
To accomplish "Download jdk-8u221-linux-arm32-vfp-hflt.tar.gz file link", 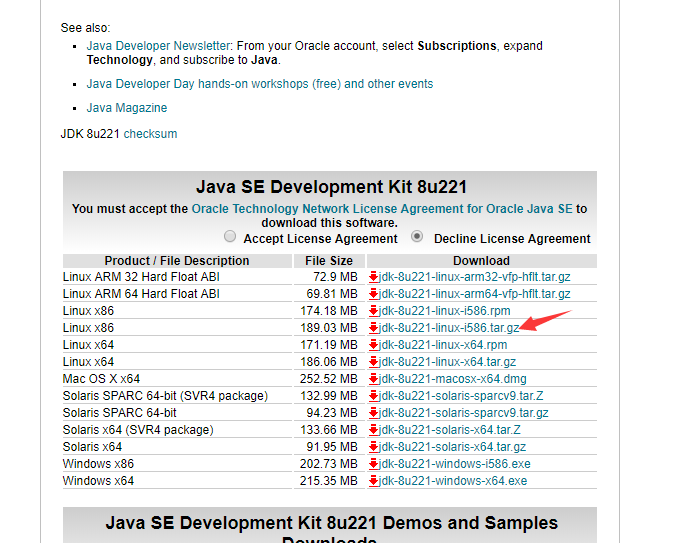I will point(474,277).
